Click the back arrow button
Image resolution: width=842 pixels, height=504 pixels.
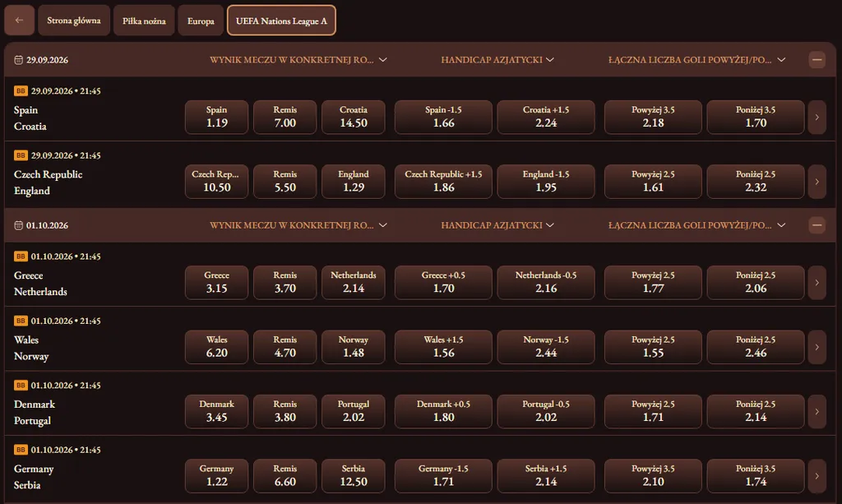[x=20, y=21]
